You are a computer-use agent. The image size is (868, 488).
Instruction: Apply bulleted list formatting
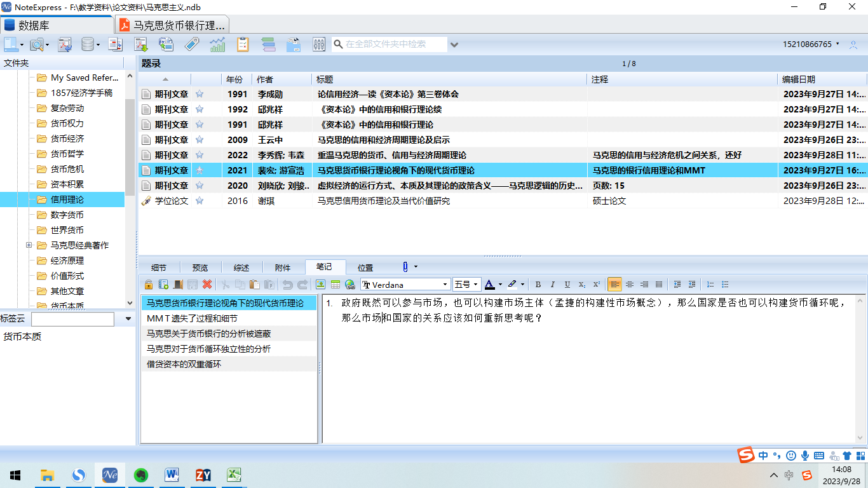coord(725,285)
